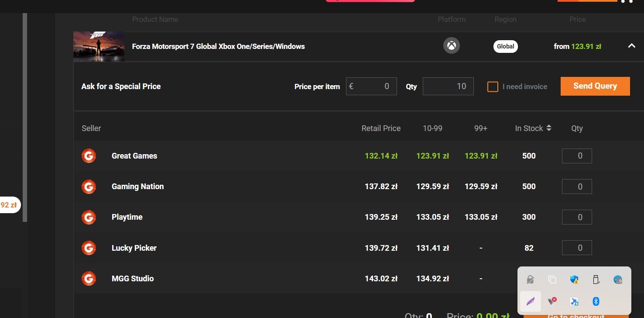The image size is (644, 318).
Task: Click the Gaming Nation seller logo
Action: (89, 187)
